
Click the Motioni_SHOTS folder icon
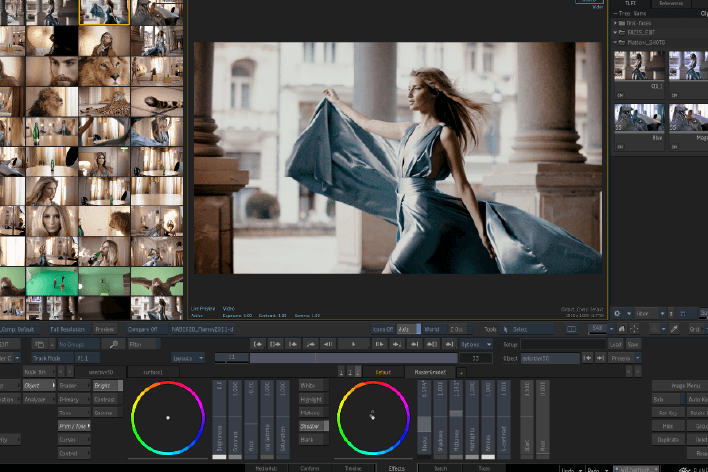621,42
